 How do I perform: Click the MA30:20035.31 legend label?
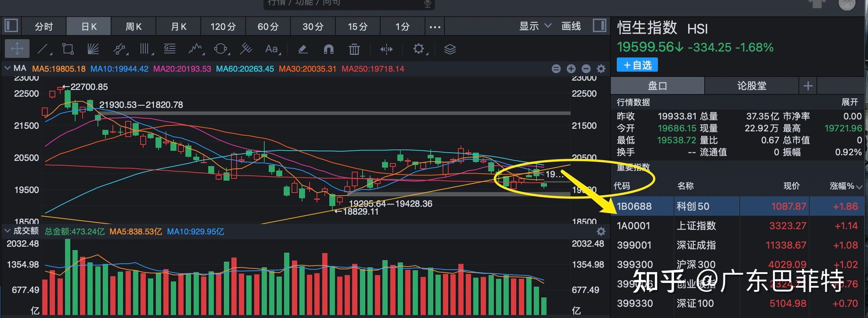pyautogui.click(x=308, y=69)
